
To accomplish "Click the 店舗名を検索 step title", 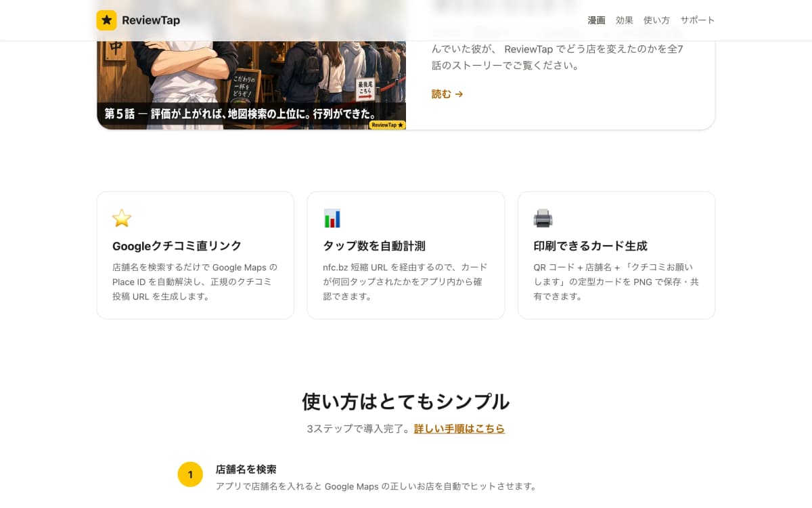I will pos(246,469).
